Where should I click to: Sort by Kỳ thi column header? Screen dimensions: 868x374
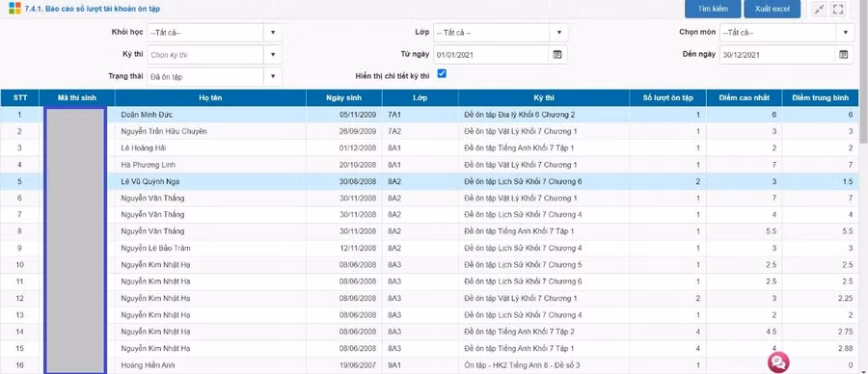point(544,97)
